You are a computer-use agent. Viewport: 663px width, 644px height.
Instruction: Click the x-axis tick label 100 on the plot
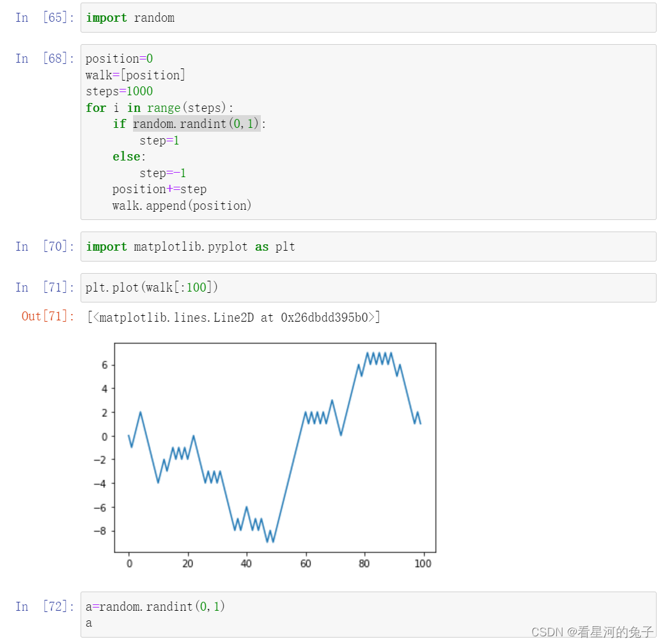tap(421, 563)
